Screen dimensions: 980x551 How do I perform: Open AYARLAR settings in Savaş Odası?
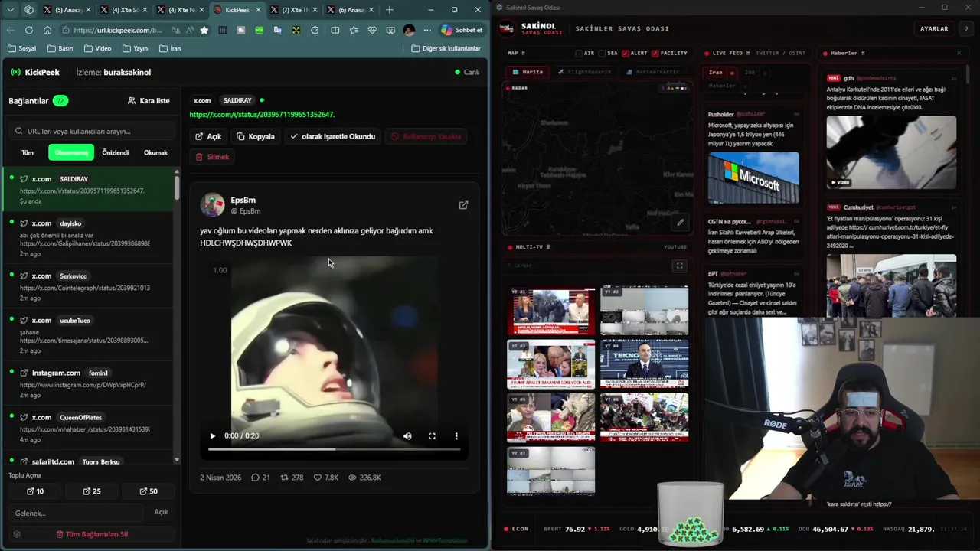[x=934, y=28]
